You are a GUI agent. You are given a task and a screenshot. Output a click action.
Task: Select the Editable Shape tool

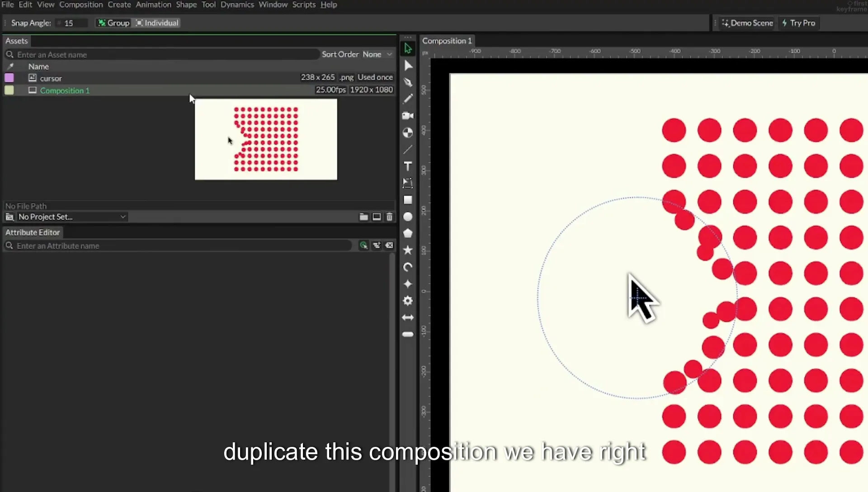tap(408, 183)
